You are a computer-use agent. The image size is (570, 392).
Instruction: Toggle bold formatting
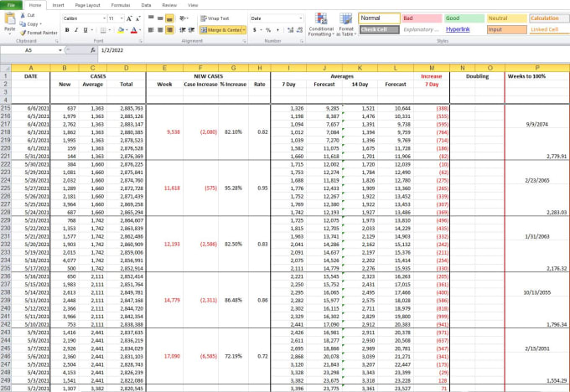[67, 30]
